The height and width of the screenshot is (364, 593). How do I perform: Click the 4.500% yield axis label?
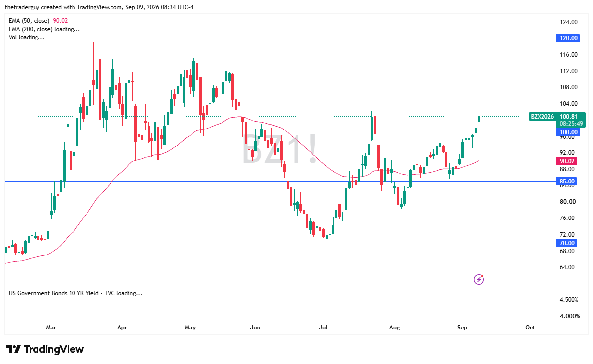[568, 300]
